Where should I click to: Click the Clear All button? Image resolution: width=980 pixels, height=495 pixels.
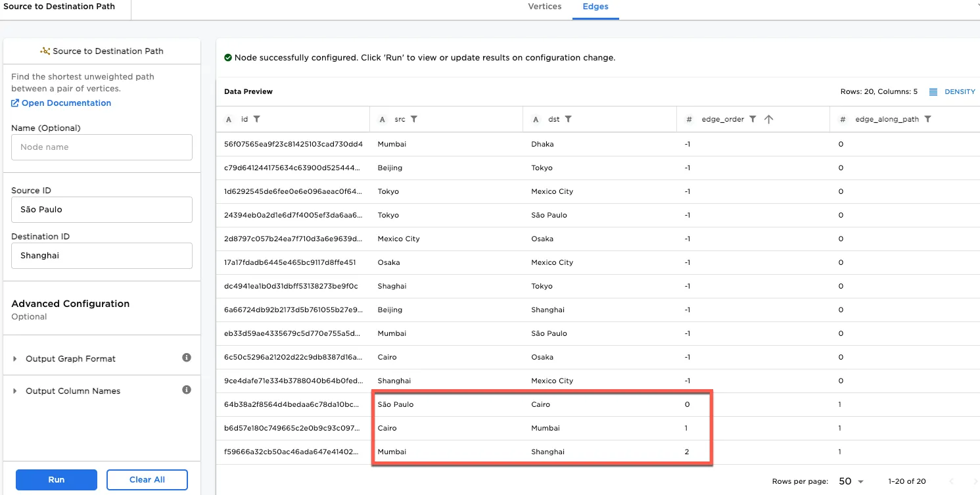pos(147,480)
